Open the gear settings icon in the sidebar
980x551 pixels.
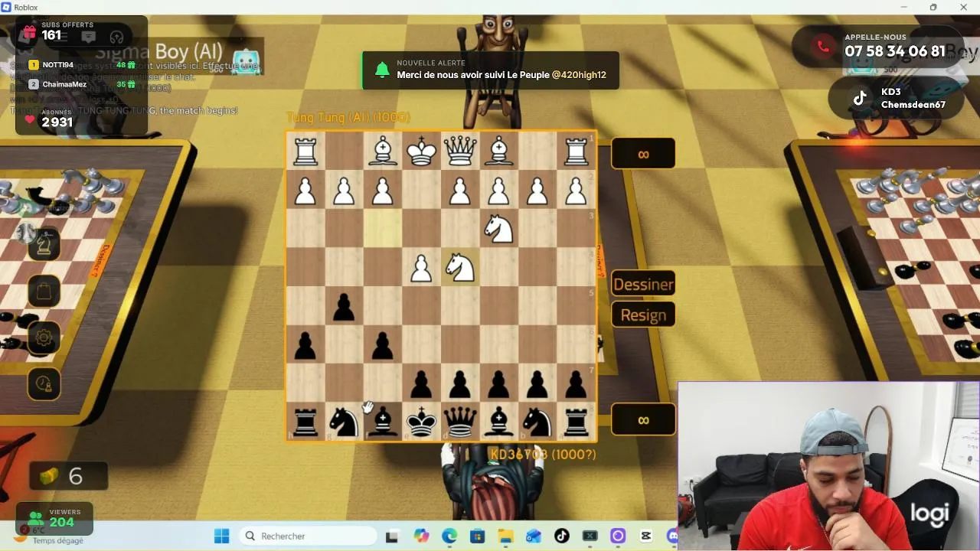coord(44,337)
